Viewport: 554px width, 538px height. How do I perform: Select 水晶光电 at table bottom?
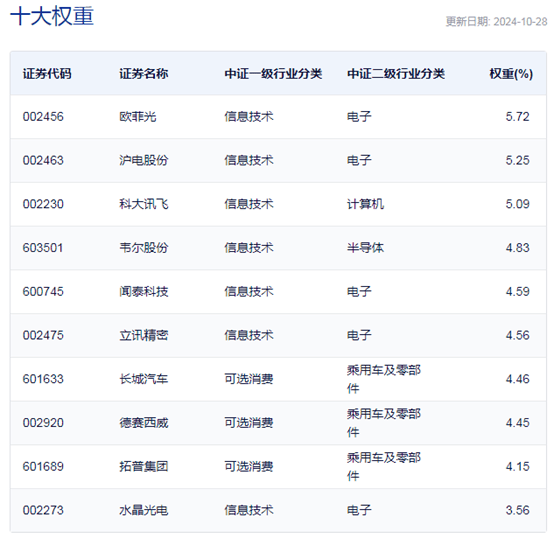[x=143, y=510]
